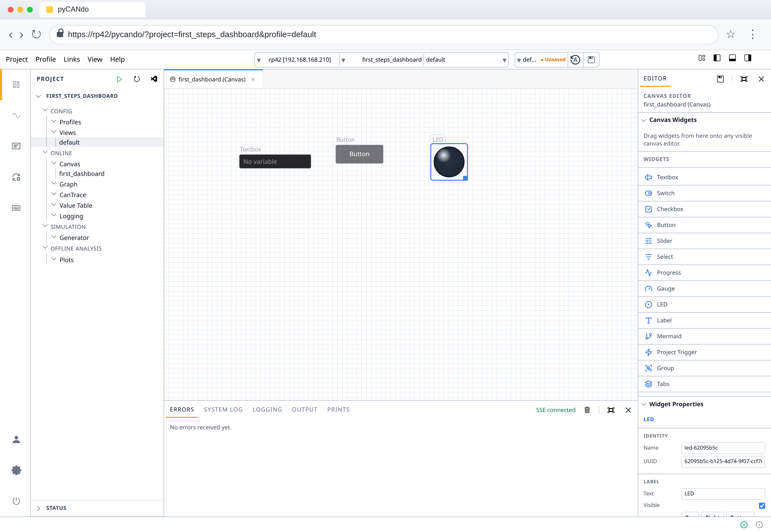Switch to the OUTPUT tab
The image size is (771, 532).
pos(305,410)
